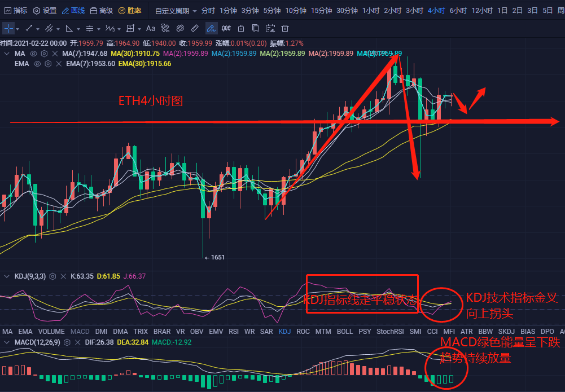Switch to the BOLL indicator

345,332
